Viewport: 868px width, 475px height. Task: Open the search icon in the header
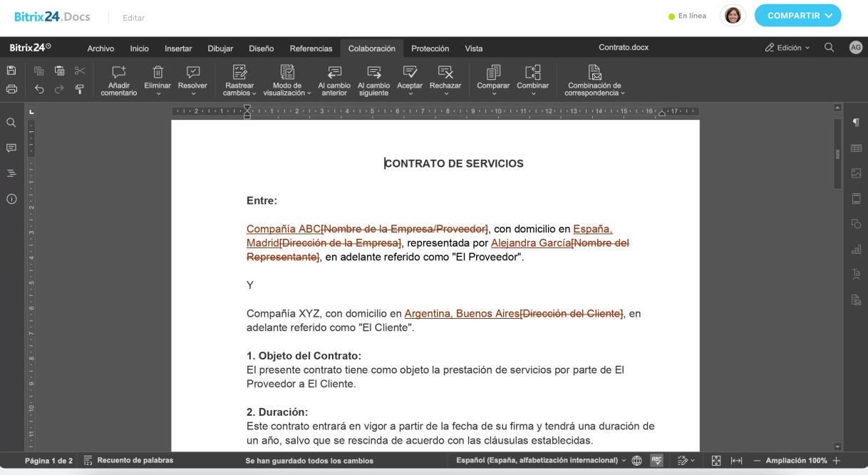[x=829, y=48]
